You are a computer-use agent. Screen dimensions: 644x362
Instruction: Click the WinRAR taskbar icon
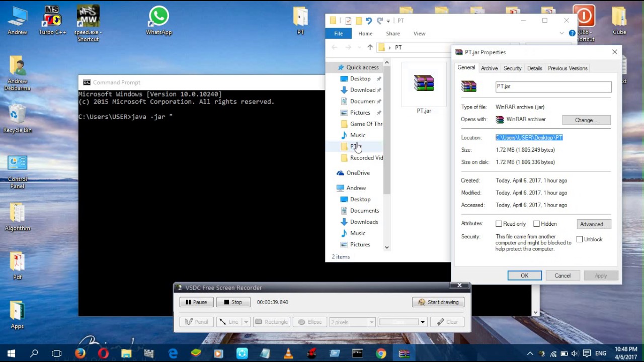click(x=404, y=353)
